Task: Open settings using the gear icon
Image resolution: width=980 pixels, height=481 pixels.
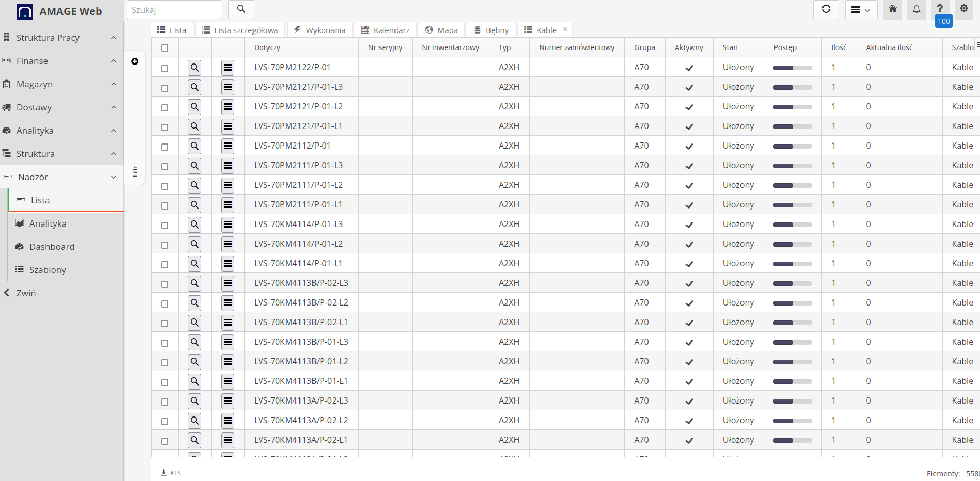Action: tap(964, 9)
